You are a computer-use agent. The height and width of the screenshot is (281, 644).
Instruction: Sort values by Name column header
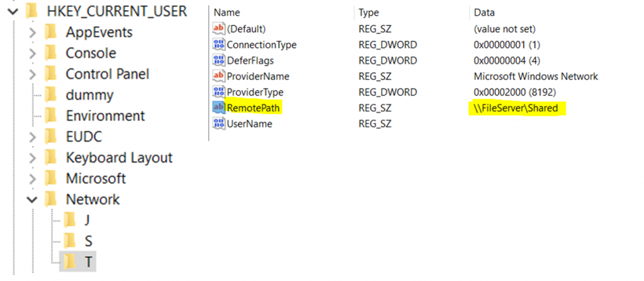(x=227, y=13)
